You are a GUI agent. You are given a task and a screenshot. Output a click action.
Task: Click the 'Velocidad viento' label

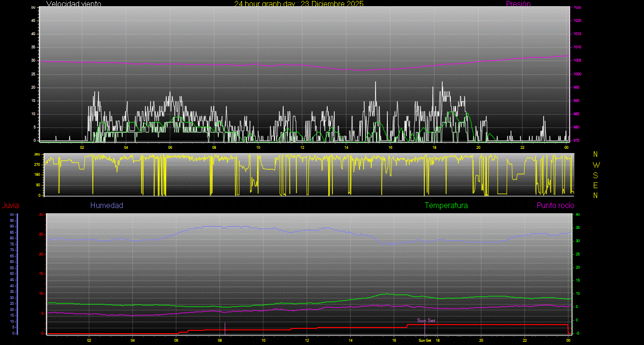73,4
